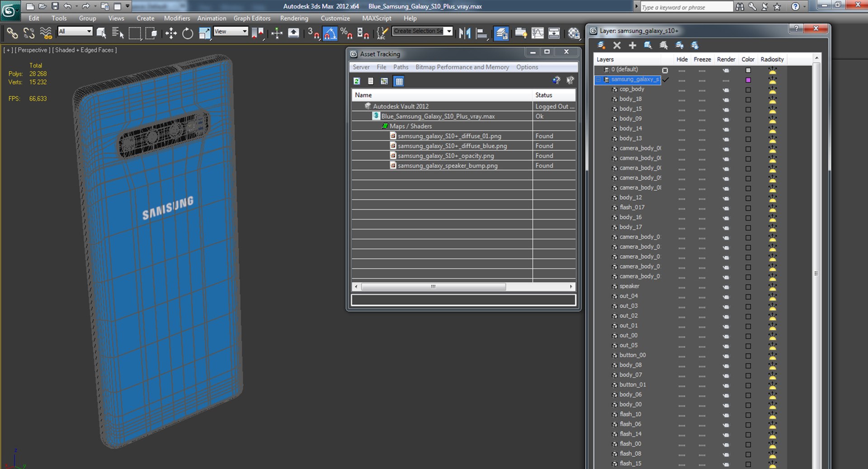Open the MAXScript menu
The height and width of the screenshot is (469, 868).
377,18
